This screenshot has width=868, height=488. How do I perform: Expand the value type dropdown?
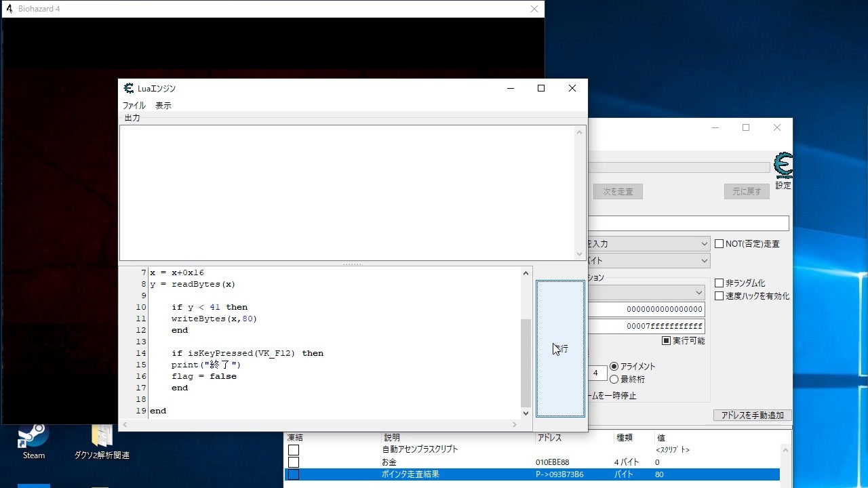pyautogui.click(x=704, y=261)
